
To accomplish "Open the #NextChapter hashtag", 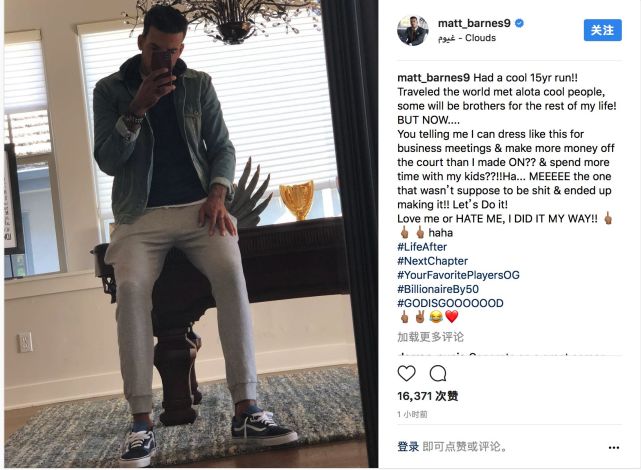I will [433, 261].
